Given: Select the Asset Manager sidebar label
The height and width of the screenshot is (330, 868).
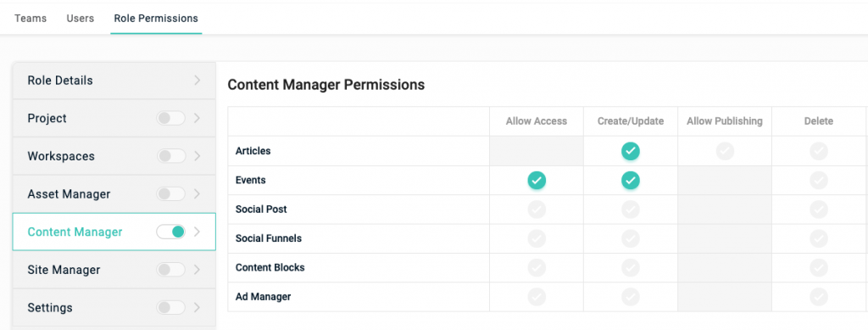Looking at the screenshot, I should 69,194.
